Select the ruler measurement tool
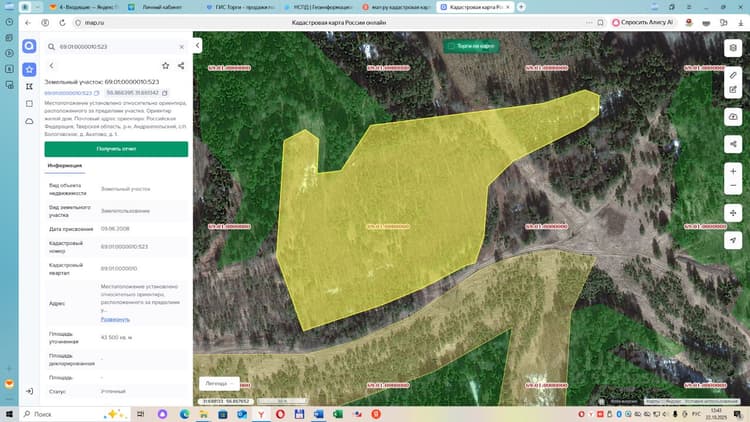750x422 pixels. (x=733, y=75)
